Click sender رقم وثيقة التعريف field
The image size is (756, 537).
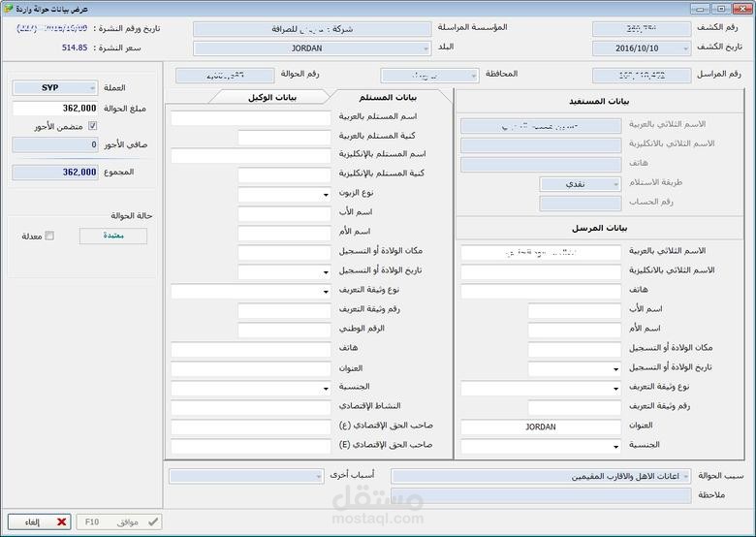[574, 408]
